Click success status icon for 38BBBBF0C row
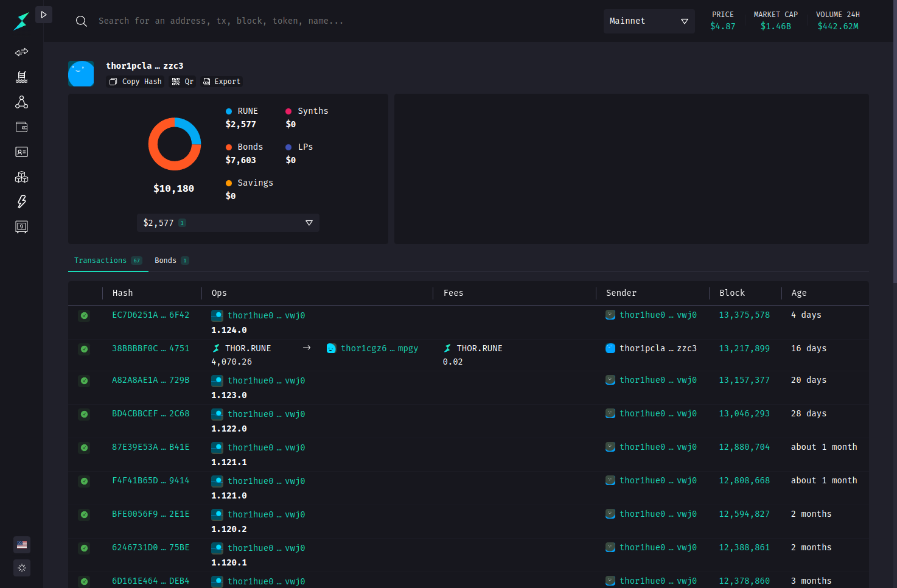This screenshot has width=897, height=588. 85,349
